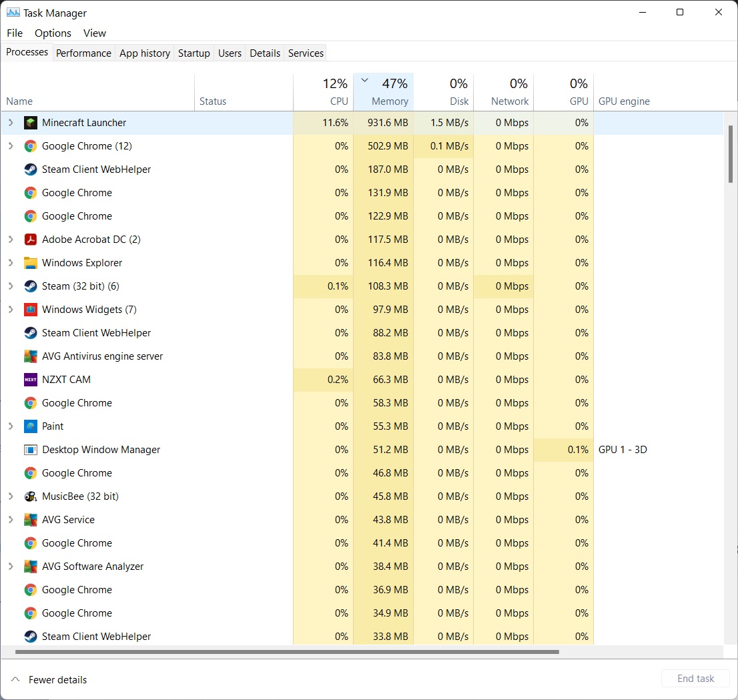738x700 pixels.
Task: Select the NZXT CAM icon
Action: click(30, 380)
